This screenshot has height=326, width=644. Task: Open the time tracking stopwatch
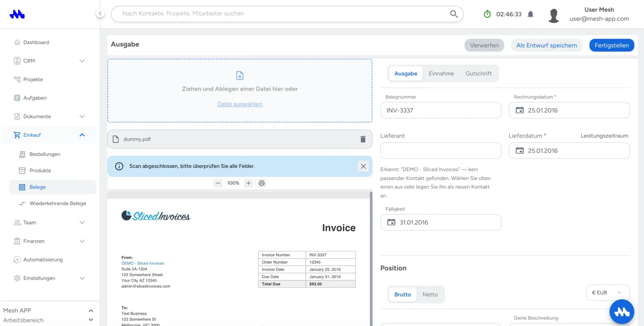tap(487, 14)
